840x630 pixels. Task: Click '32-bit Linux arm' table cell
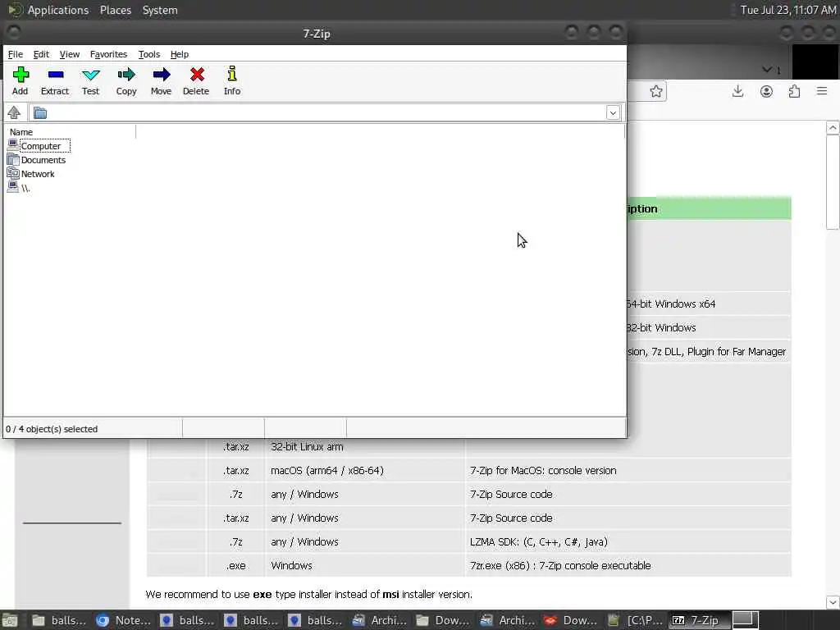point(307,447)
